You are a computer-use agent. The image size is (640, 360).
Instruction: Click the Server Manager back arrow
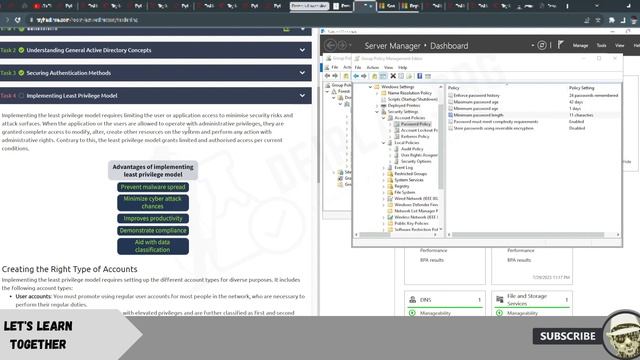coord(331,45)
